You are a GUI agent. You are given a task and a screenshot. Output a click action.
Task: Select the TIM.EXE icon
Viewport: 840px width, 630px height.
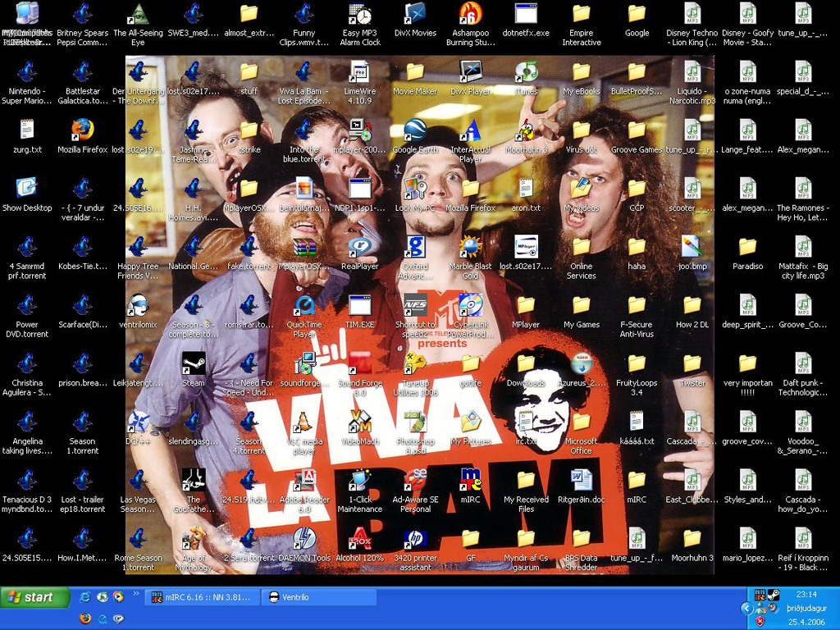tap(360, 312)
